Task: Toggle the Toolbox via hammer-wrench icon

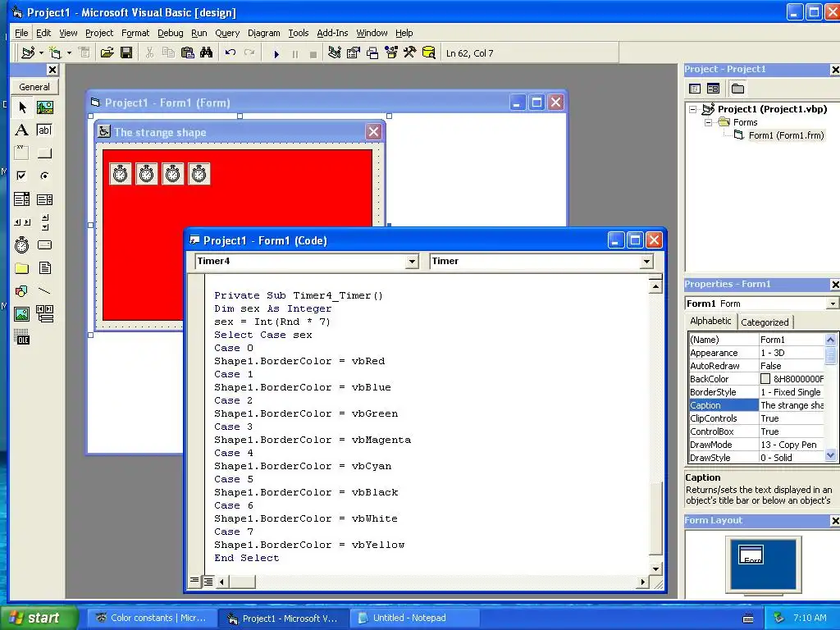Action: point(410,53)
